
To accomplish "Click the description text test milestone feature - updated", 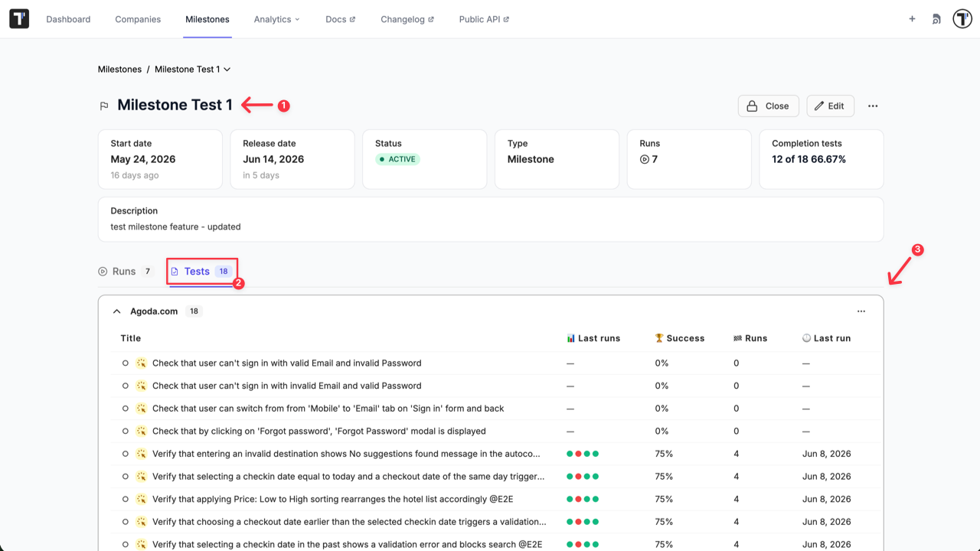I will point(175,227).
